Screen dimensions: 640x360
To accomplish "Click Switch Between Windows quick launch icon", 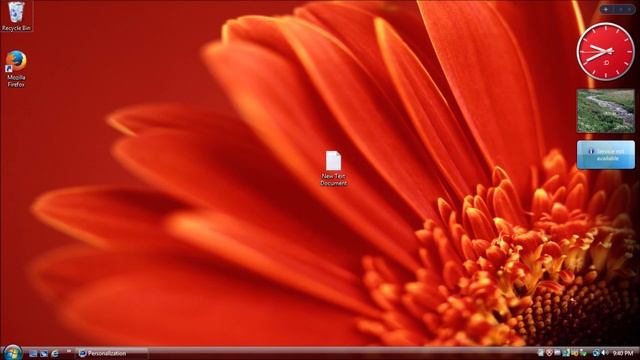I will pyautogui.click(x=44, y=353).
